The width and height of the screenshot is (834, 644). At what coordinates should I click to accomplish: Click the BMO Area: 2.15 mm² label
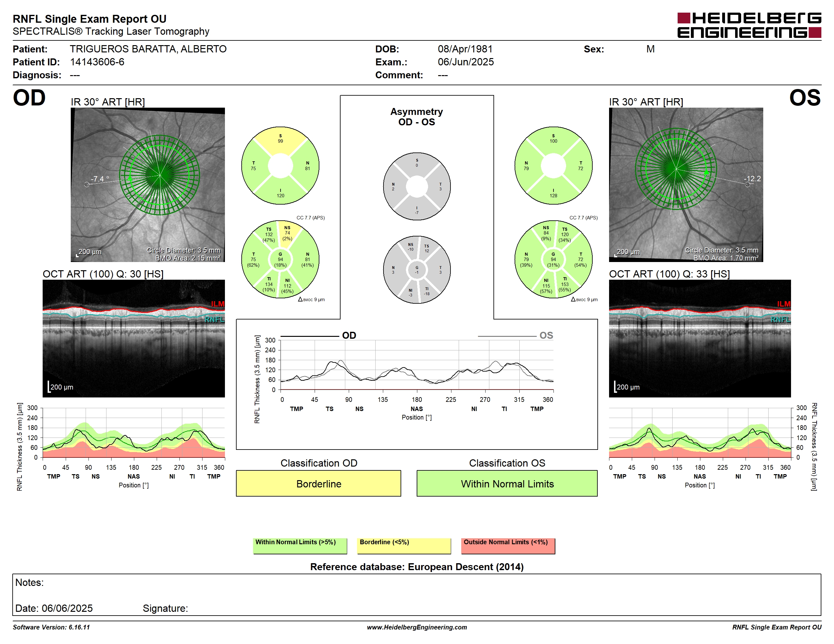tap(188, 258)
